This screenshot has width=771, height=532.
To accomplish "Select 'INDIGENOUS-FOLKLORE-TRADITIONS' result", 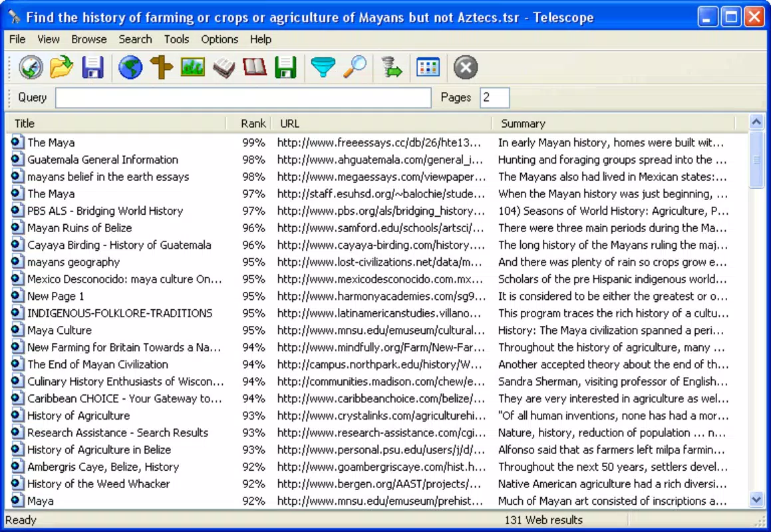I will pos(120,313).
